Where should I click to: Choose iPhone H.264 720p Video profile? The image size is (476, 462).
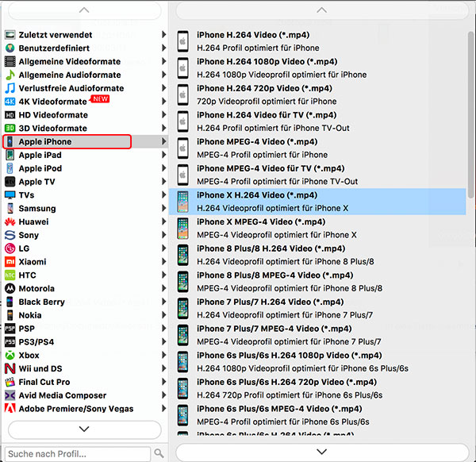(x=317, y=94)
